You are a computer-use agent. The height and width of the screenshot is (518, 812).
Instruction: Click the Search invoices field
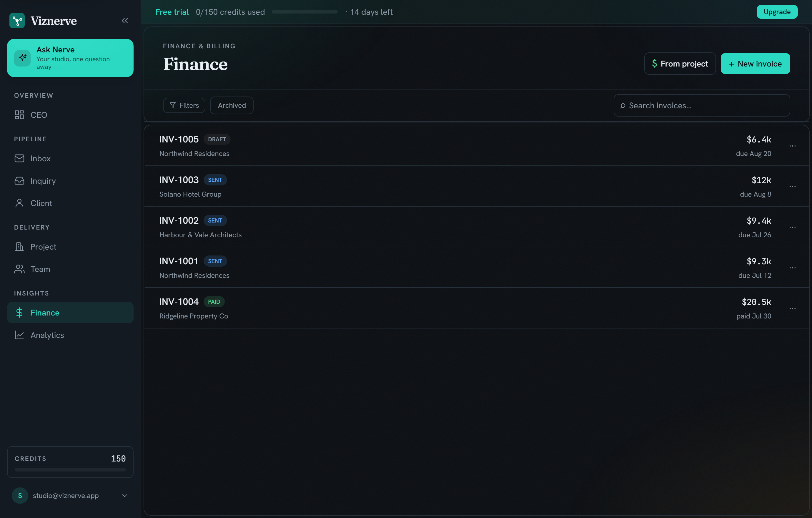tap(702, 106)
